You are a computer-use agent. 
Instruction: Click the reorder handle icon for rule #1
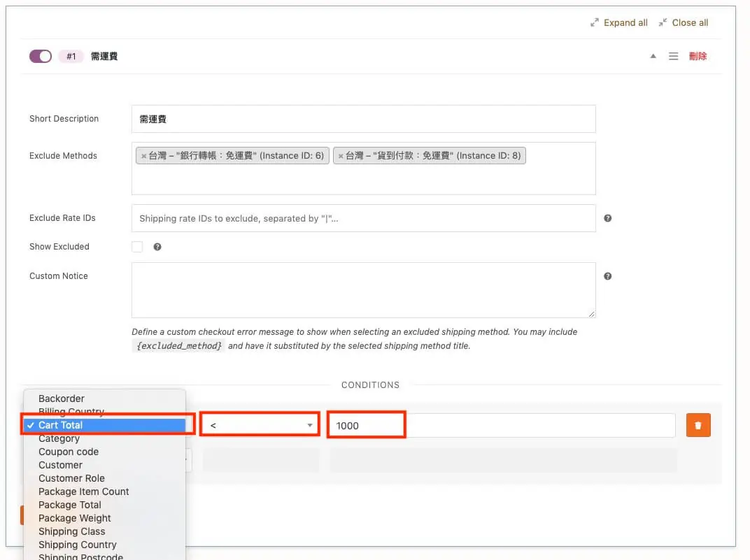click(x=673, y=57)
